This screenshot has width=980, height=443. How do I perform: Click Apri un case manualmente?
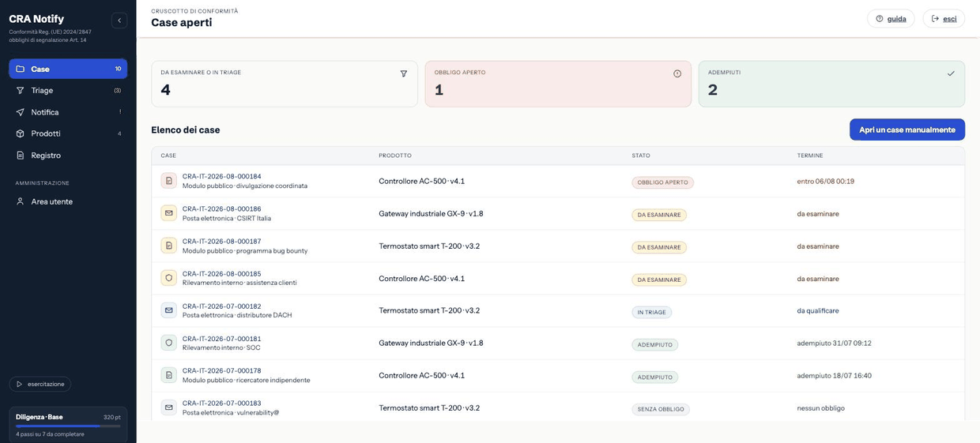(x=907, y=130)
